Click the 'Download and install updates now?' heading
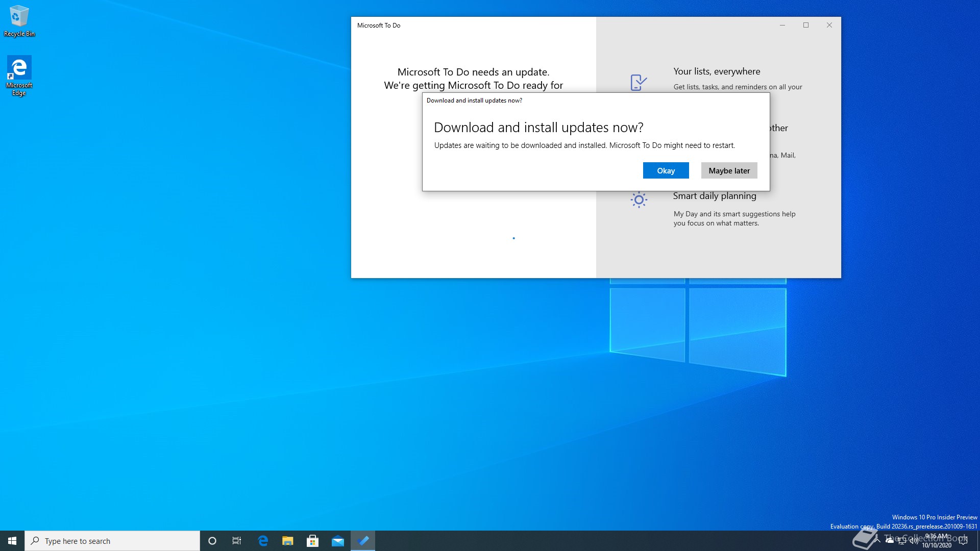The width and height of the screenshot is (980, 551). click(538, 127)
